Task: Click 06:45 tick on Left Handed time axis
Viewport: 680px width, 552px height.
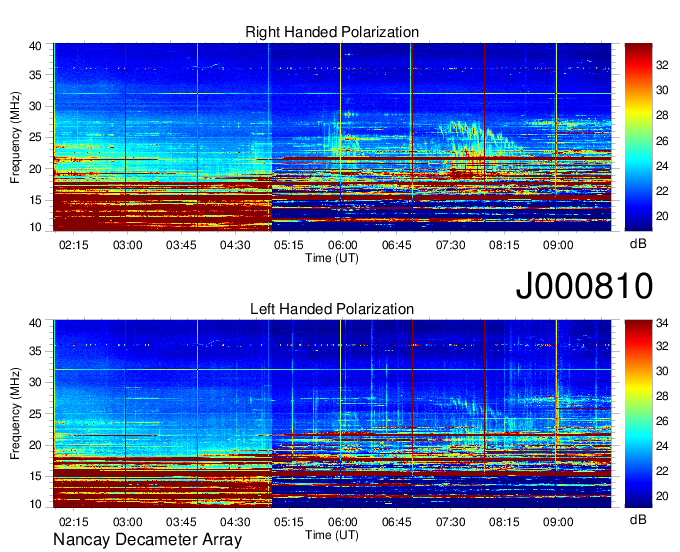Action: pyautogui.click(x=396, y=522)
